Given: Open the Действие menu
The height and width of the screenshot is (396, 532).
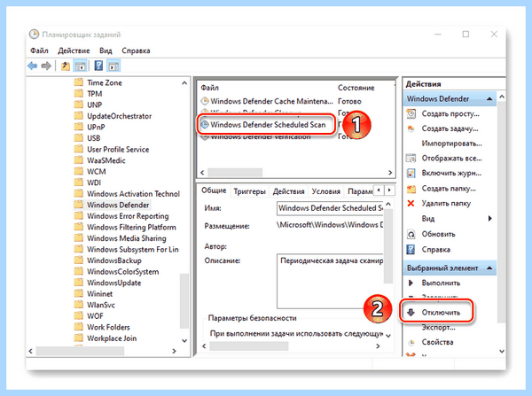Looking at the screenshot, I should point(74,50).
